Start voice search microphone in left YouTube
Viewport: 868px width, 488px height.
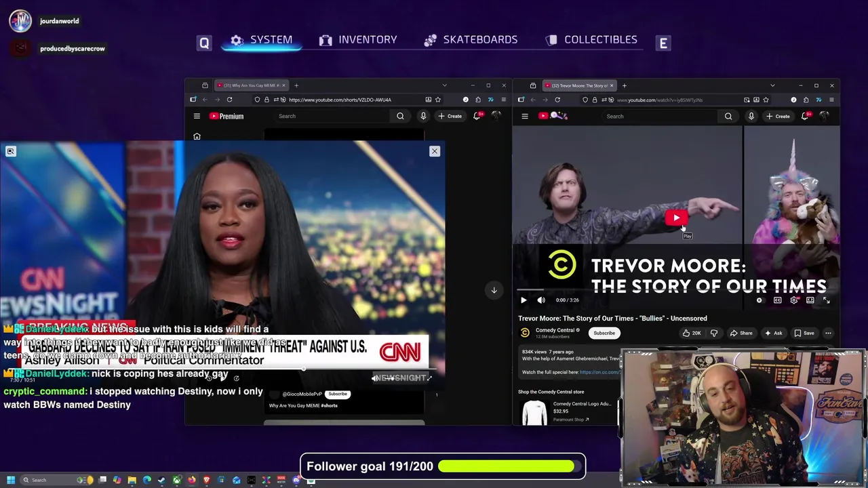(x=423, y=116)
